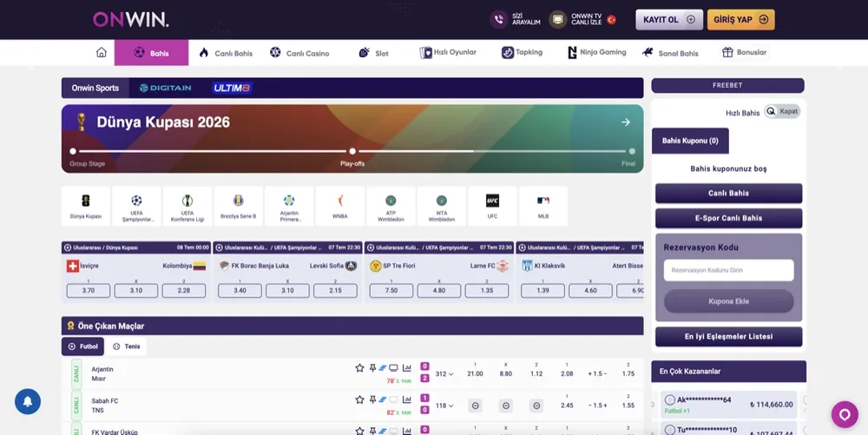Open the Bonuslar nav item
The image size is (868, 435).
(x=745, y=53)
